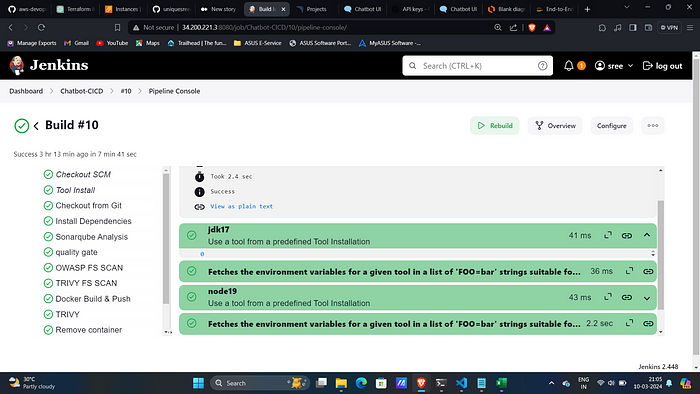Click the Brave shields icon in address bar
The image size is (700, 394).
coord(532,27)
